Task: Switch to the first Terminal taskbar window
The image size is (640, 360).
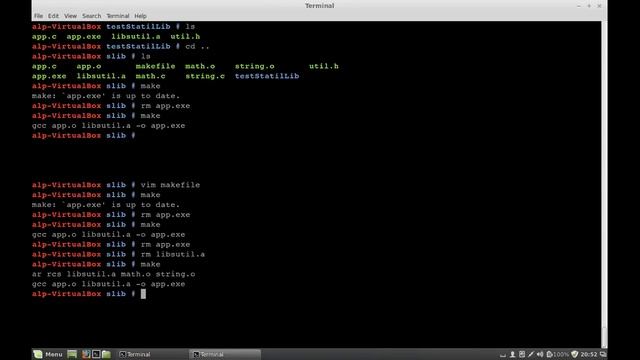Action: (x=152, y=354)
